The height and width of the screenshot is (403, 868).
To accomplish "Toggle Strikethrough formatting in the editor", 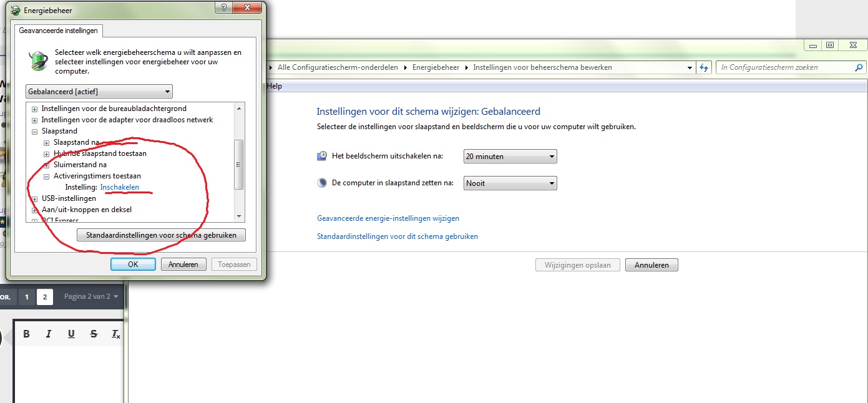I will tap(94, 334).
